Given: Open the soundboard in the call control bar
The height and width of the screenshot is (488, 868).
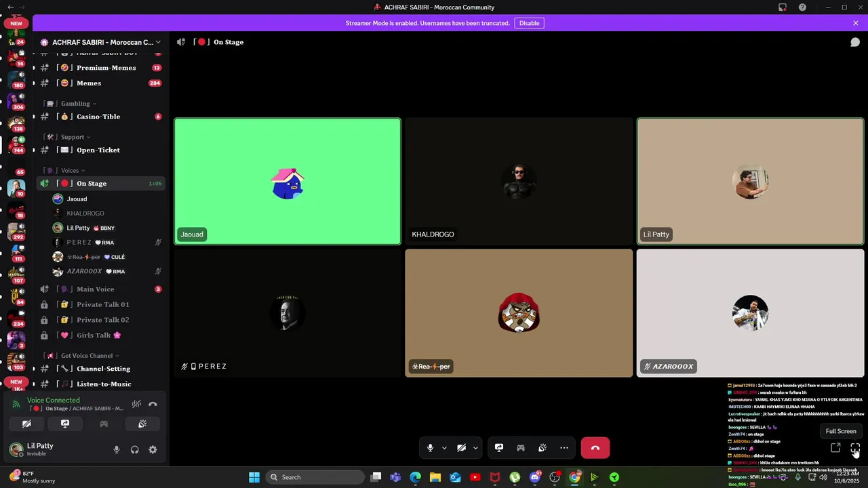Looking at the screenshot, I should point(542,447).
